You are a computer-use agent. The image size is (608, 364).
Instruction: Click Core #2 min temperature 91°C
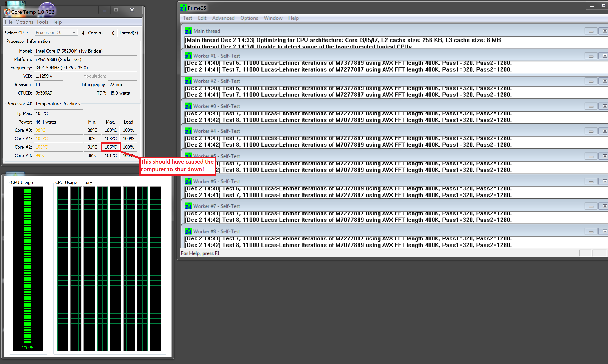[x=92, y=147]
